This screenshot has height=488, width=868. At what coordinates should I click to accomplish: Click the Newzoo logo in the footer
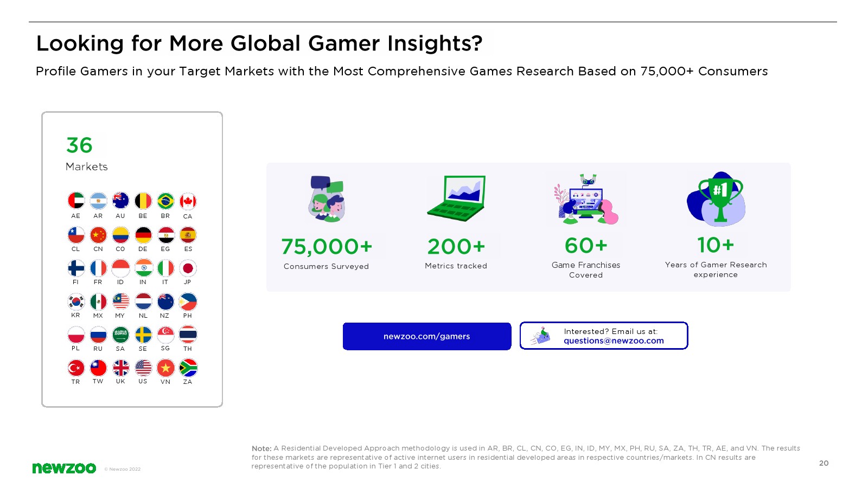(64, 468)
